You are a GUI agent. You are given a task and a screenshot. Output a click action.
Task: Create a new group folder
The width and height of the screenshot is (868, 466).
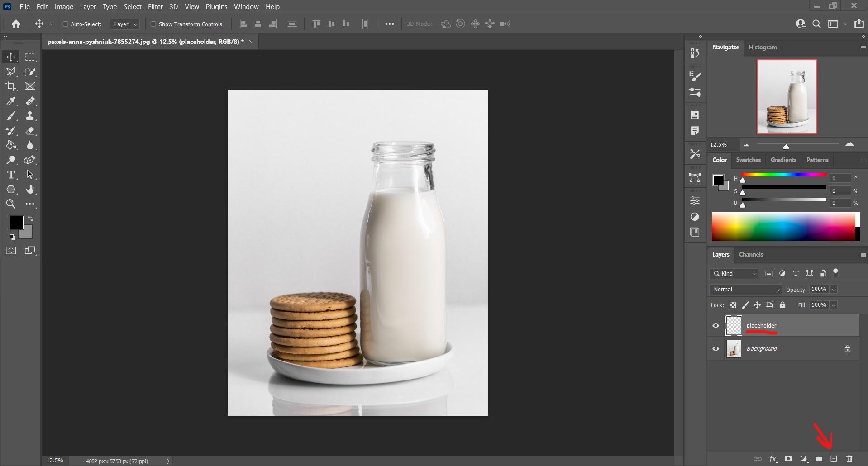(819, 459)
